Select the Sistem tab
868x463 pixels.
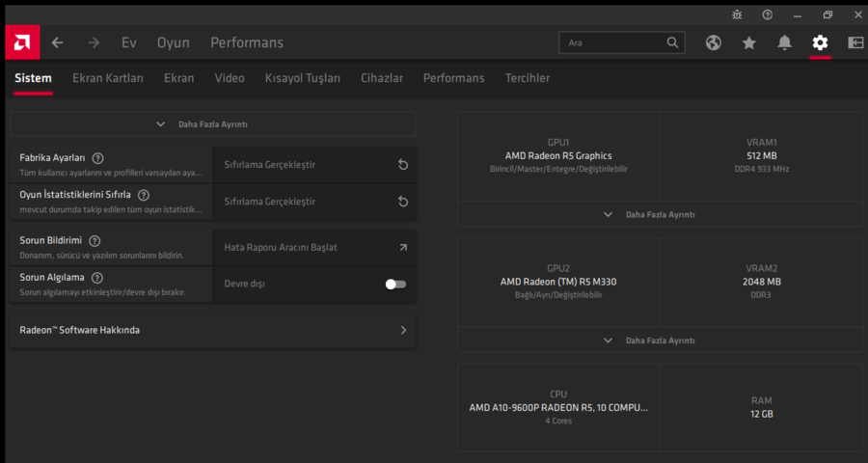pos(33,78)
